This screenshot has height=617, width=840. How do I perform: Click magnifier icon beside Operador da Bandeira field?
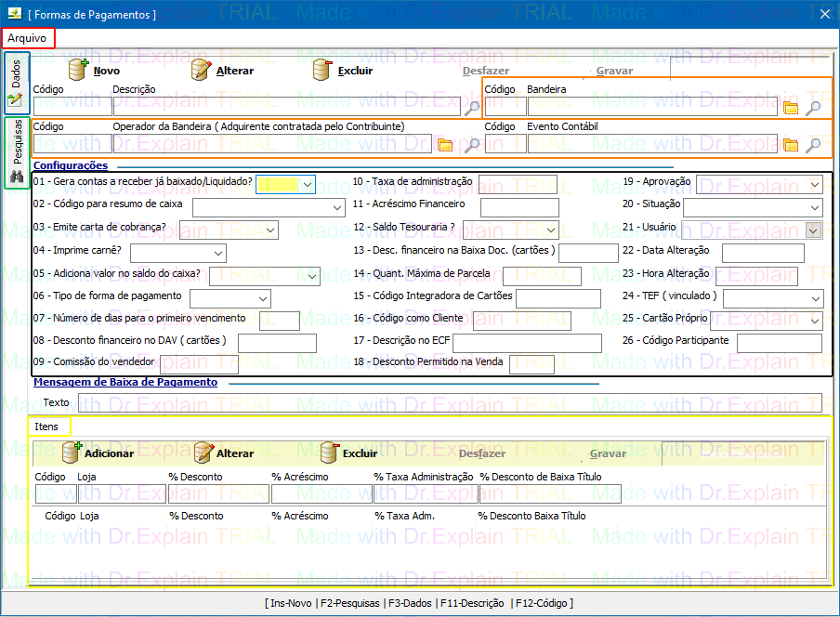472,144
